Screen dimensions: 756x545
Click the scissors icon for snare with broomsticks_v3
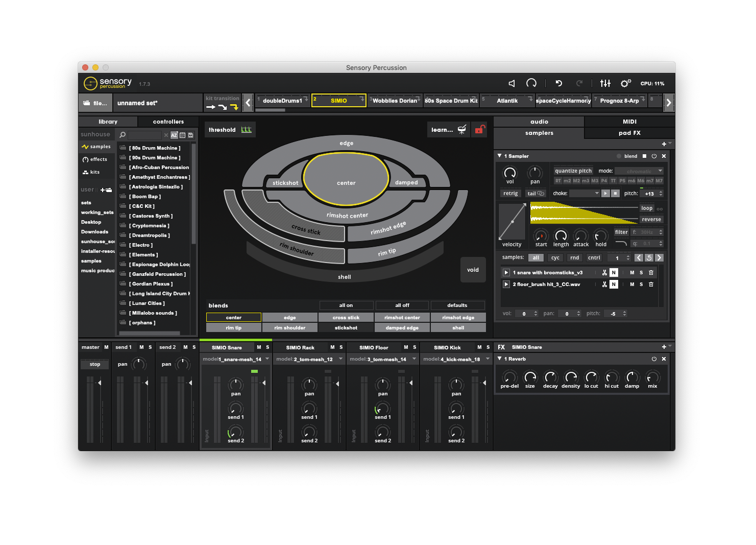604,273
